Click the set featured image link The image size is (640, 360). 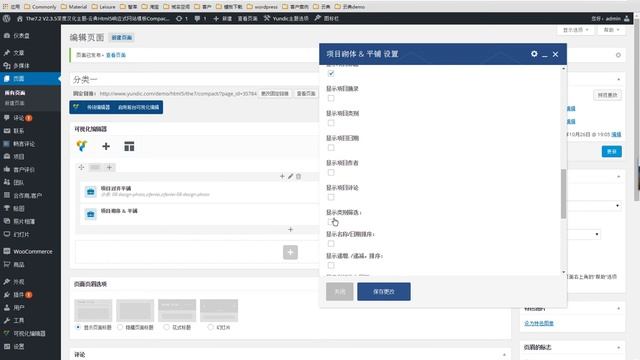(539, 323)
